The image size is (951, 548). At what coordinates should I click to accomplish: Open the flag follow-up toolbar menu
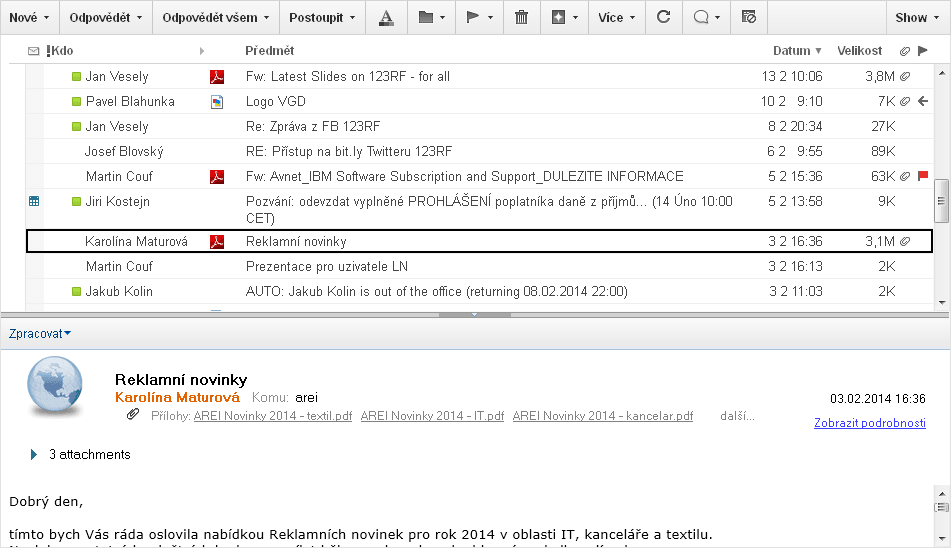479,17
